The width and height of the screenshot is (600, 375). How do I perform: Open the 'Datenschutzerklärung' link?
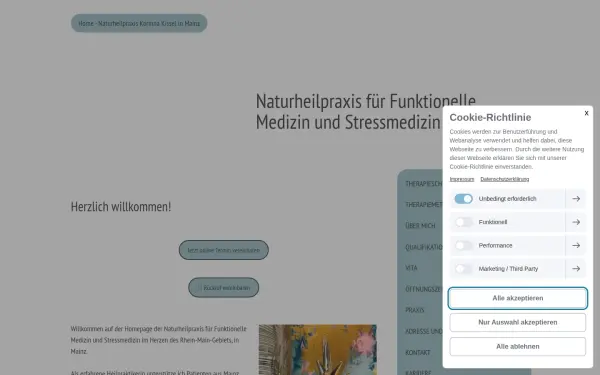(504, 179)
